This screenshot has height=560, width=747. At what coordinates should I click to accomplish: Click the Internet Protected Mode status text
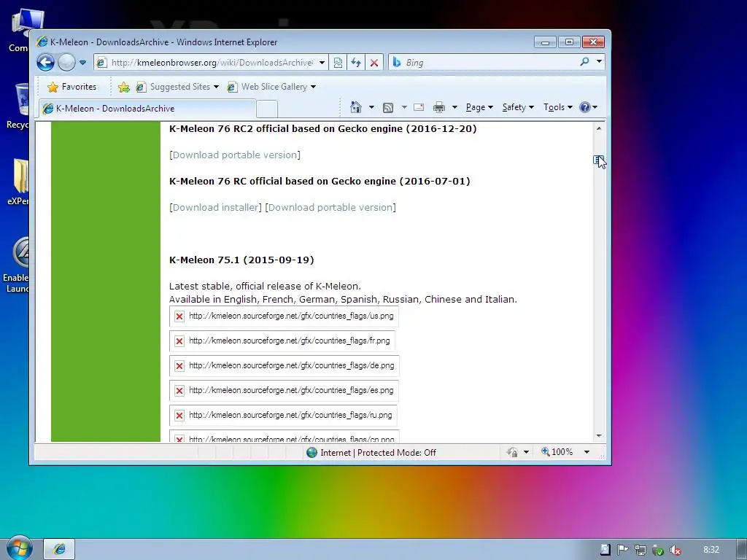coord(379,452)
